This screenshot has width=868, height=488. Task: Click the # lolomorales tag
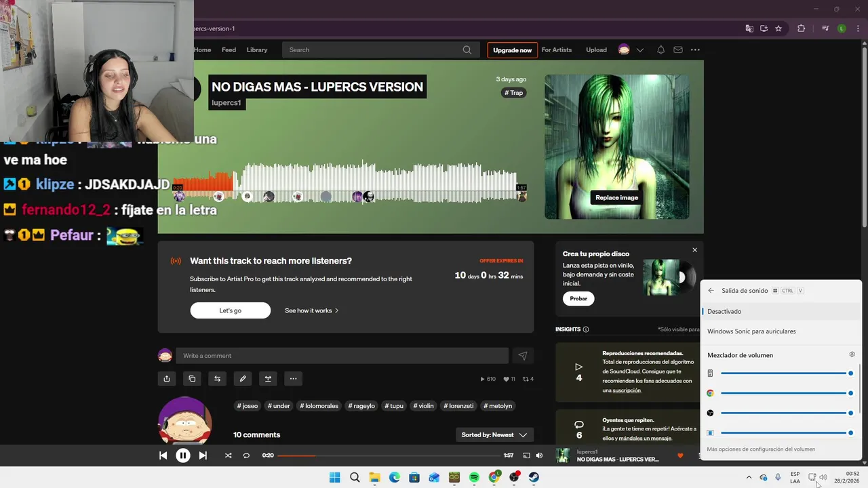[x=319, y=406]
